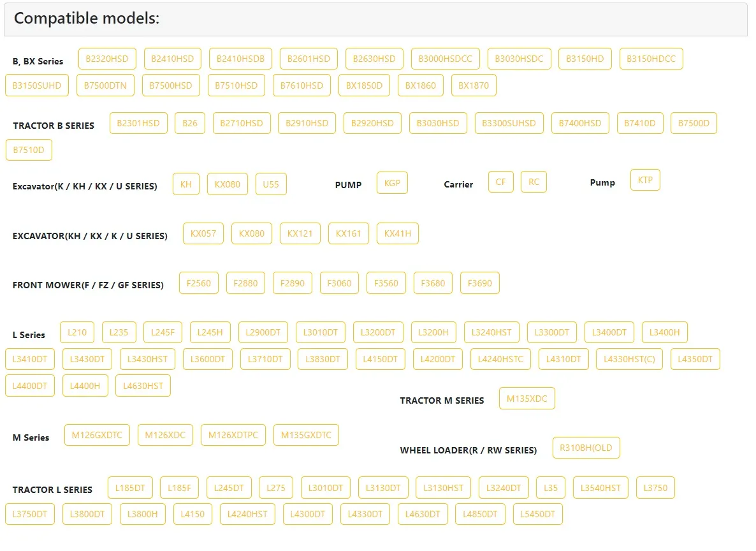Select the M126XDTPC model tag
The width and height of the screenshot is (756, 551).
pos(233,435)
